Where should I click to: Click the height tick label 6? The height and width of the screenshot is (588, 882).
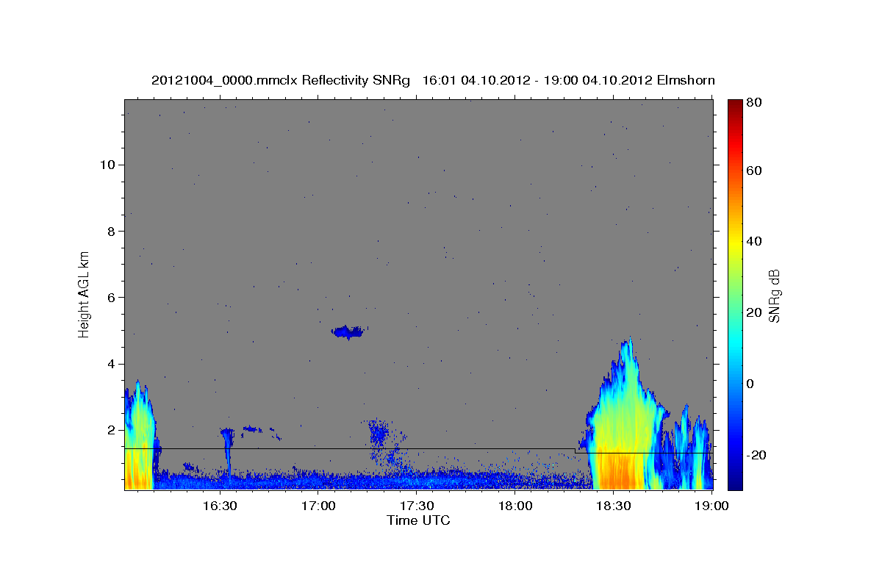click(110, 297)
